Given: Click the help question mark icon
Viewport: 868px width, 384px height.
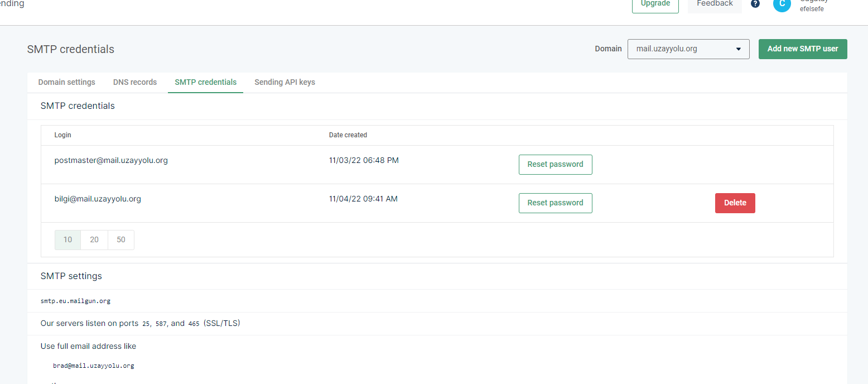Looking at the screenshot, I should tap(755, 4).
